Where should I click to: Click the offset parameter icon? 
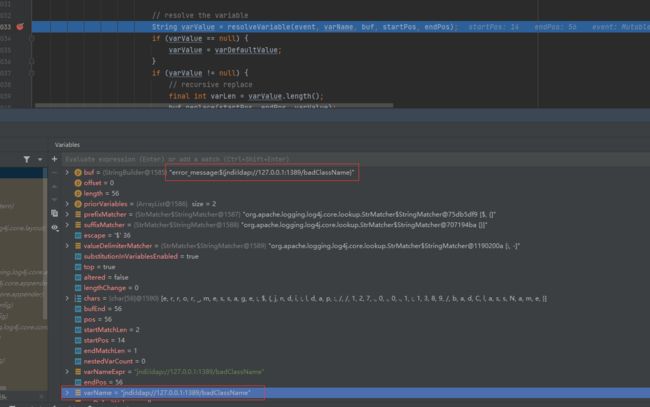(78, 183)
